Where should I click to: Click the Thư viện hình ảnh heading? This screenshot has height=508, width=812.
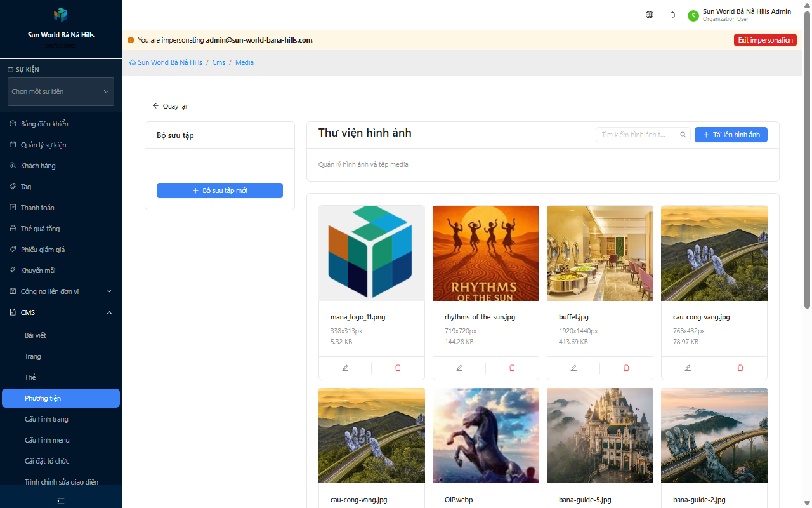[365, 133]
